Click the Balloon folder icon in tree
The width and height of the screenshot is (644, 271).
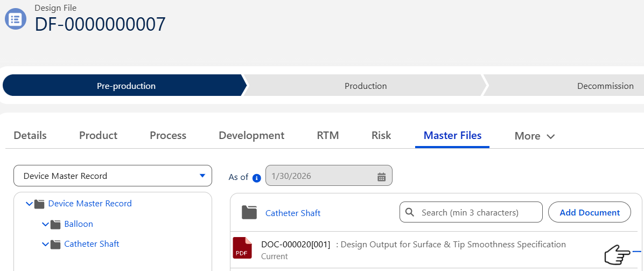click(x=55, y=224)
